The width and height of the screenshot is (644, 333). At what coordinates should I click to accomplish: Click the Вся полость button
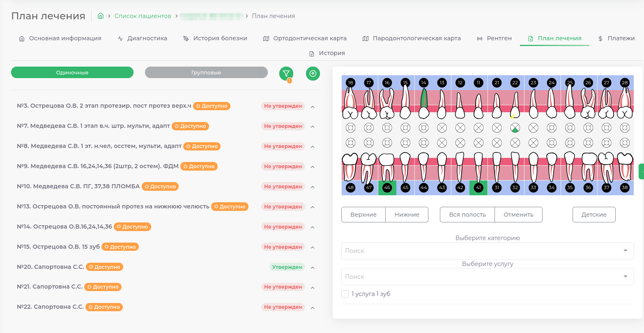[467, 215]
